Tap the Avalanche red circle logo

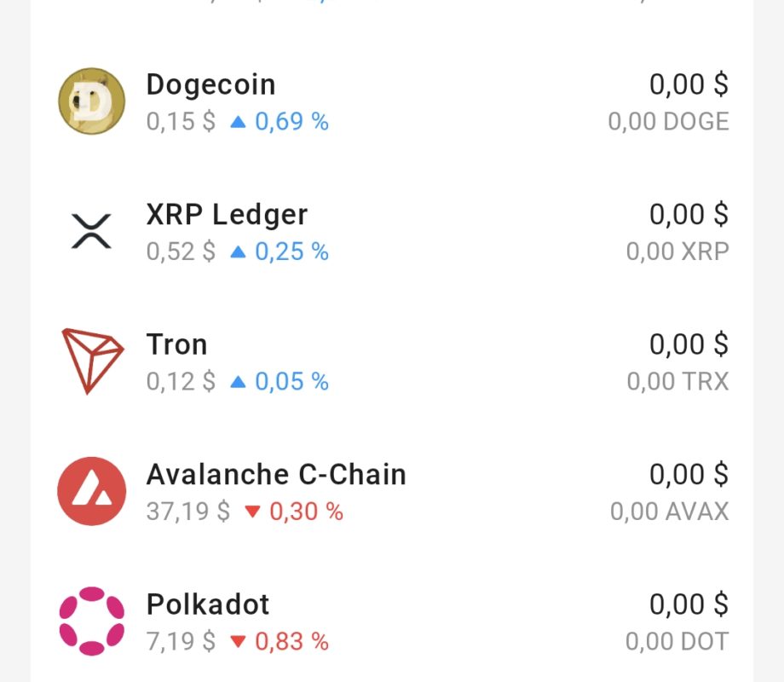(x=91, y=491)
